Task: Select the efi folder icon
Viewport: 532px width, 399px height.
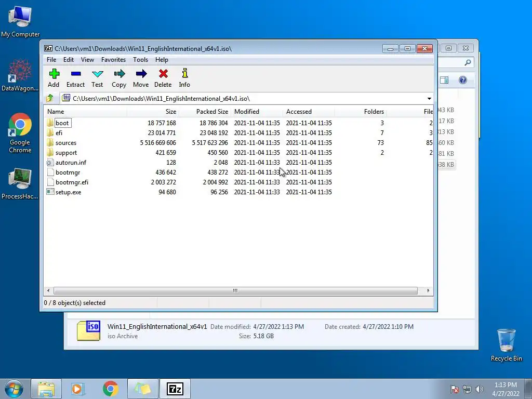Action: point(50,132)
